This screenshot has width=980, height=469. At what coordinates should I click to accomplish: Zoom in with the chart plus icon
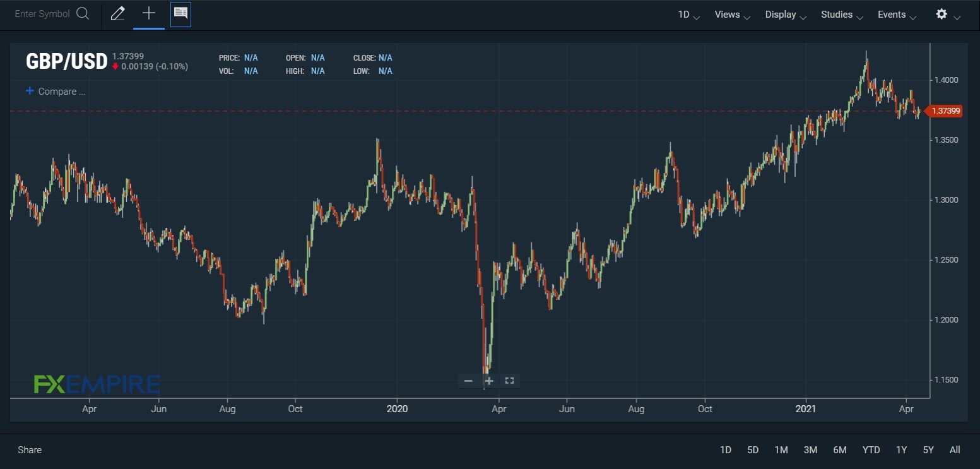coord(488,381)
